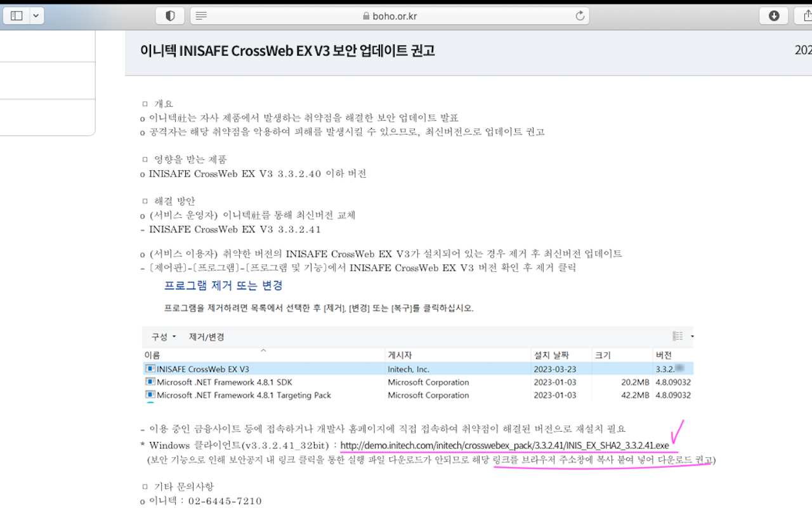Viewport: 812px width, 508px height.
Task: Select the sort arrow above the name column
Action: [263, 349]
